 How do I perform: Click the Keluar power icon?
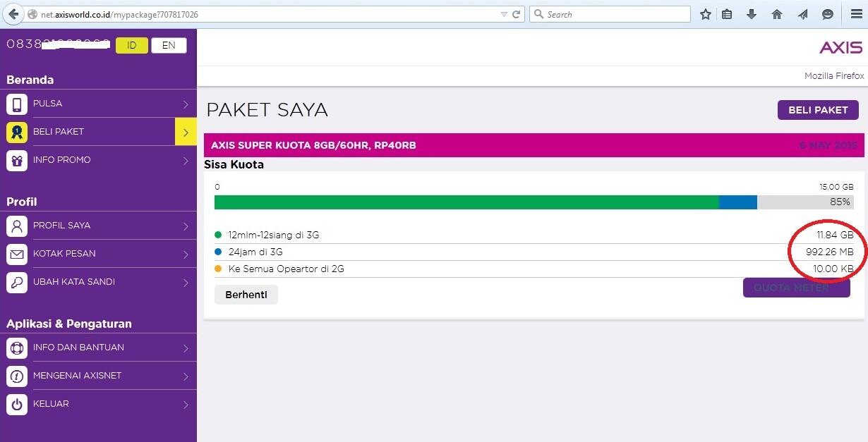coord(17,404)
